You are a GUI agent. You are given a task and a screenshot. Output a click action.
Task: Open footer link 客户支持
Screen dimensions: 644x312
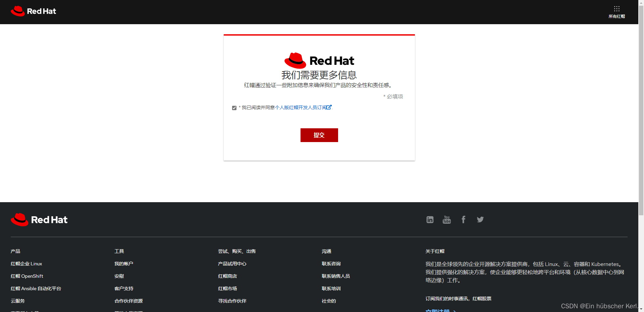[x=124, y=288]
